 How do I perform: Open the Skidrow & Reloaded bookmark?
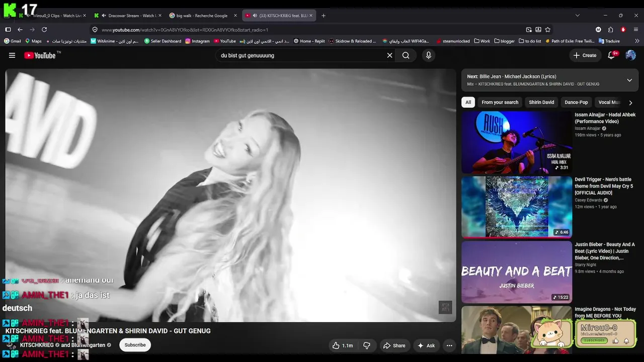pos(352,41)
